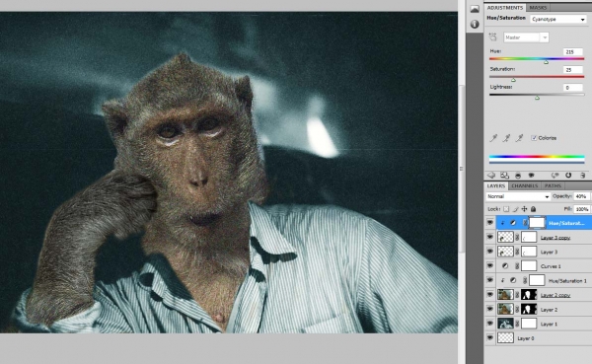Pick the Add to Sample eyedropper
Image resolution: width=592 pixels, height=364 pixels.
506,138
